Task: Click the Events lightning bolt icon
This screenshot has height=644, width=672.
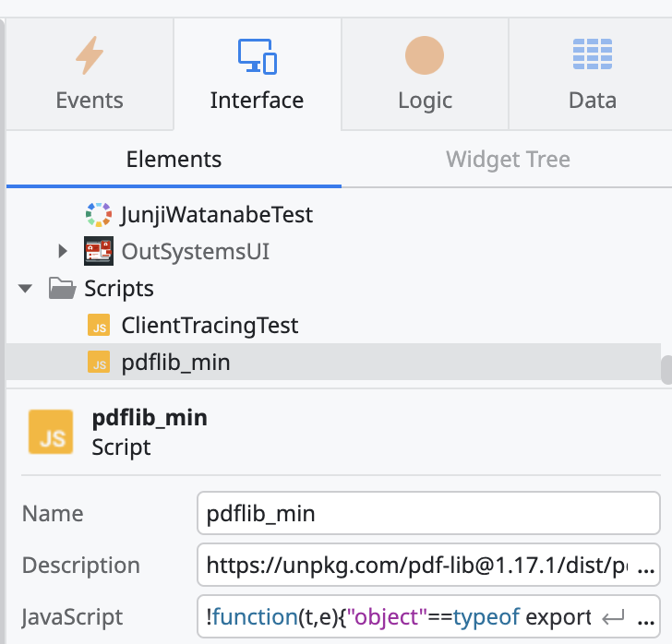Action: 90,55
